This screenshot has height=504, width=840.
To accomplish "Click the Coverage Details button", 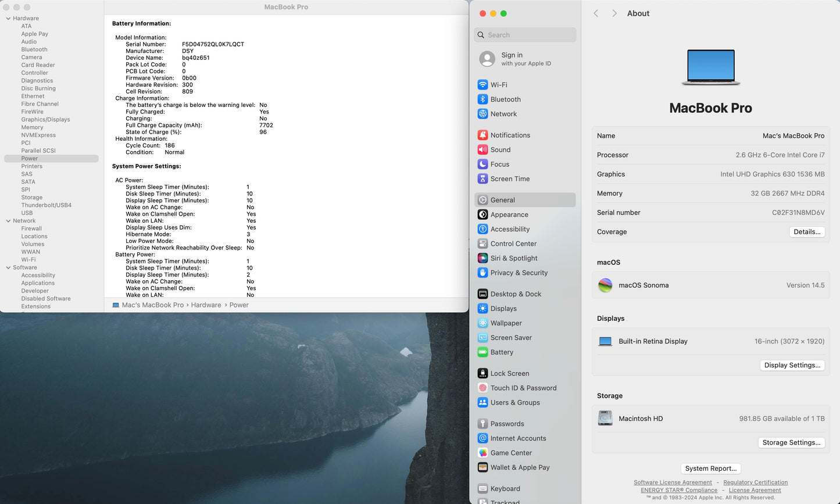I will [x=807, y=232].
